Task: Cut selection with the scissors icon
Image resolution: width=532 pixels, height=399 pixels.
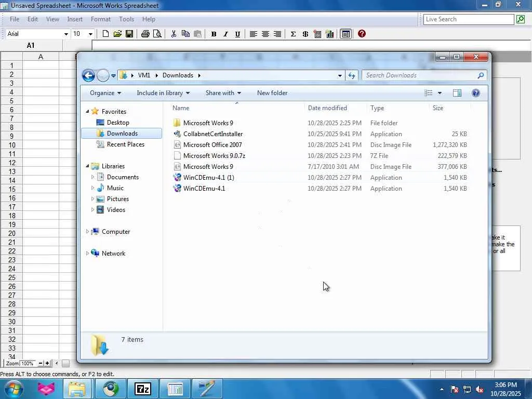Action: click(174, 34)
